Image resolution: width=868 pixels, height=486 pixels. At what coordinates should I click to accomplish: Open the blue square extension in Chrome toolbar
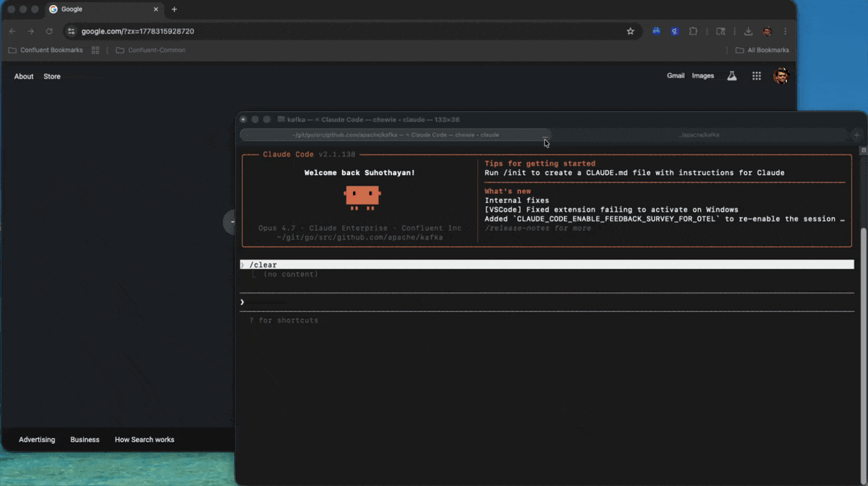point(674,31)
